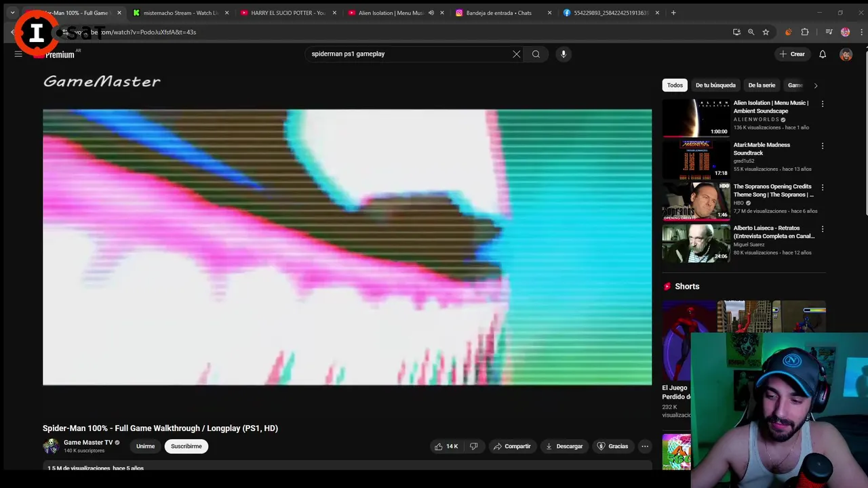
Task: Close the misternacho Stream tab
Action: coord(226,13)
